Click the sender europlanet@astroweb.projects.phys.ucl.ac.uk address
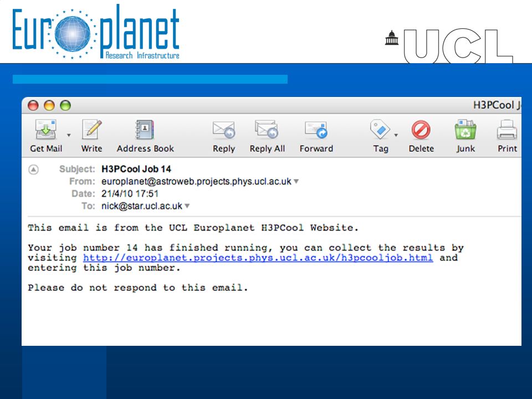Viewport: 532px width, 399px height. click(196, 182)
